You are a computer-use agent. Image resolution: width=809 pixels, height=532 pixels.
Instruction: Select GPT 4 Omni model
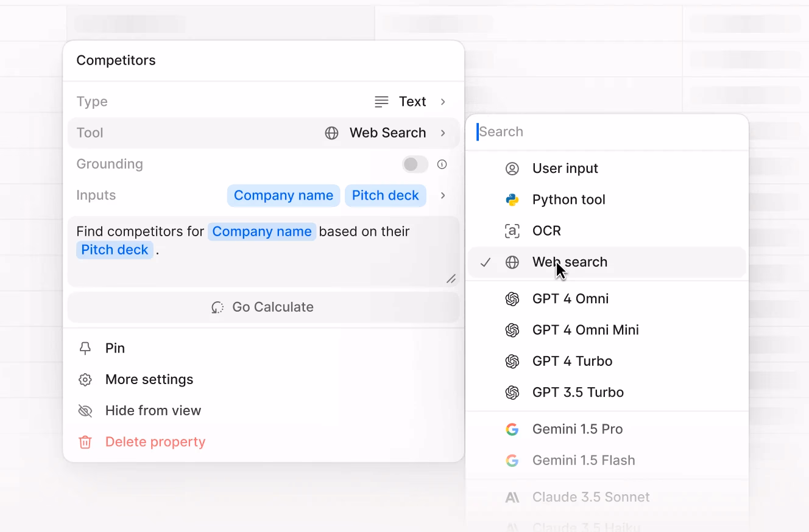(607, 299)
